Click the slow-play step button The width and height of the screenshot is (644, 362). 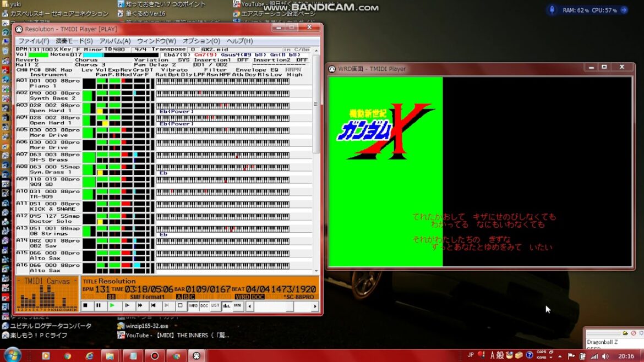[127, 305]
